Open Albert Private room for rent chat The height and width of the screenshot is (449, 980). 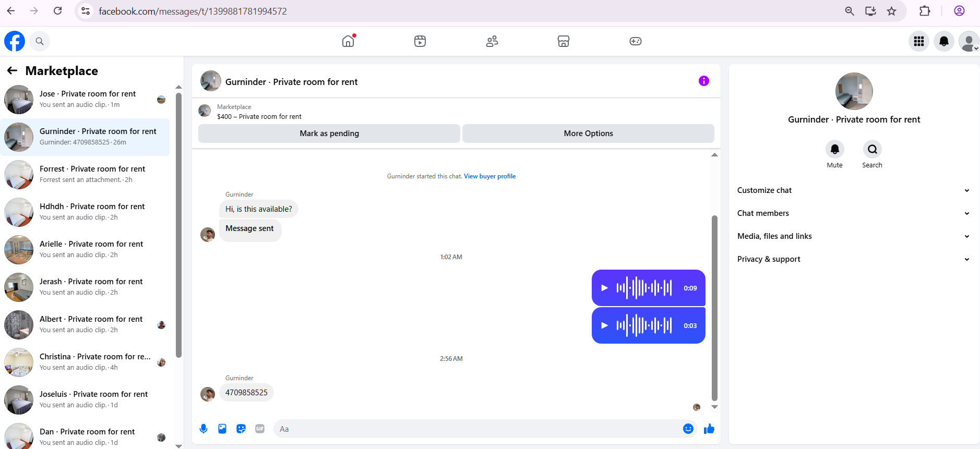tap(86, 325)
